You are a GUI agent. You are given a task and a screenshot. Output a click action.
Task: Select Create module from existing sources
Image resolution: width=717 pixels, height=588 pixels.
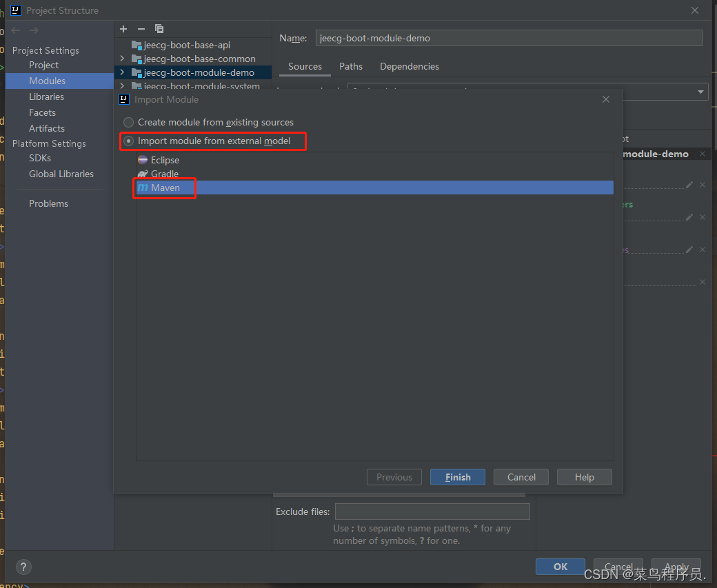(x=128, y=122)
